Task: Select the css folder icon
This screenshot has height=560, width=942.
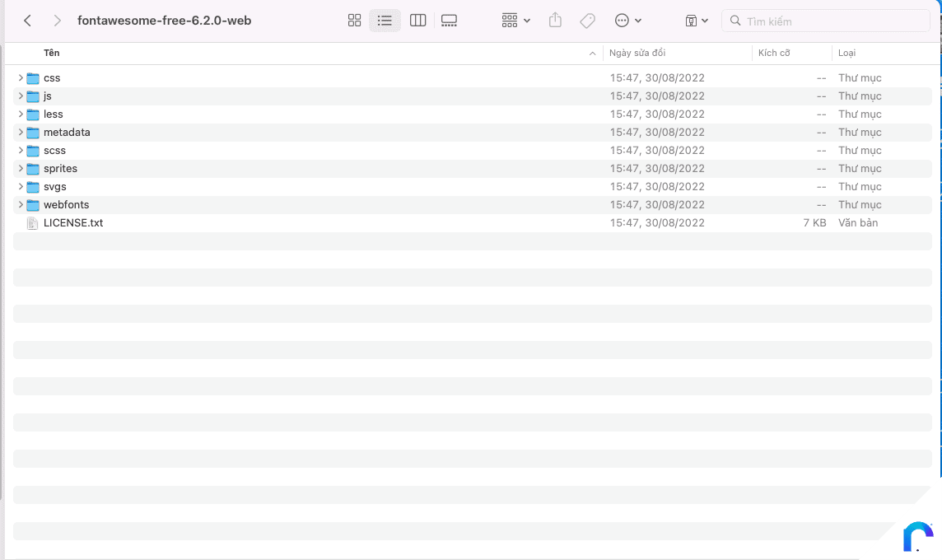Action: click(x=33, y=78)
